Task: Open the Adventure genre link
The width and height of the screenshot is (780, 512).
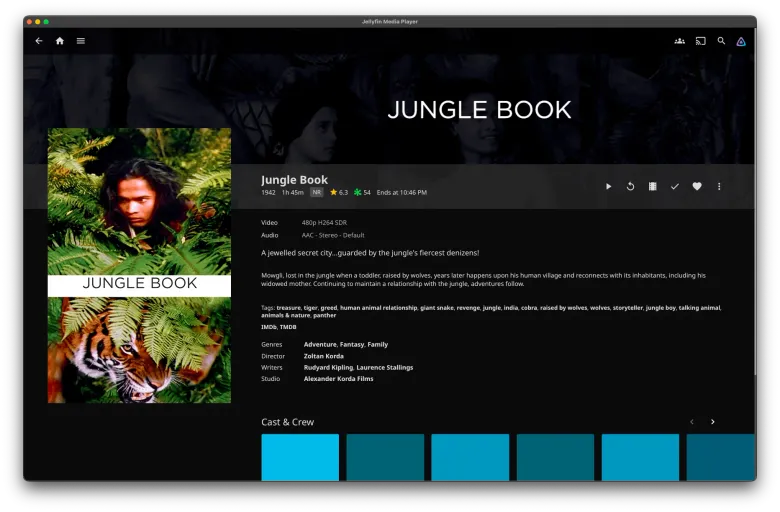Action: pyautogui.click(x=320, y=344)
